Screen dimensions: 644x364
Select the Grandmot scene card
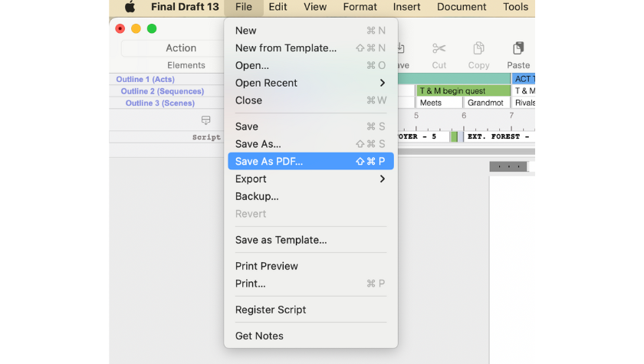pyautogui.click(x=486, y=103)
